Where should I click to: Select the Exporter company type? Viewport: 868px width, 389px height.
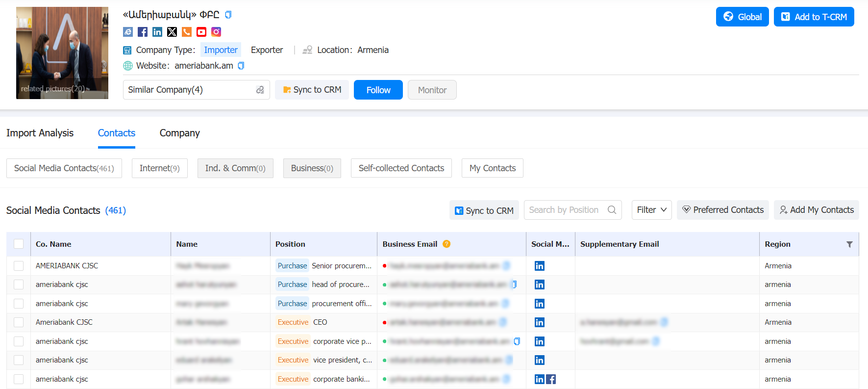(x=267, y=50)
